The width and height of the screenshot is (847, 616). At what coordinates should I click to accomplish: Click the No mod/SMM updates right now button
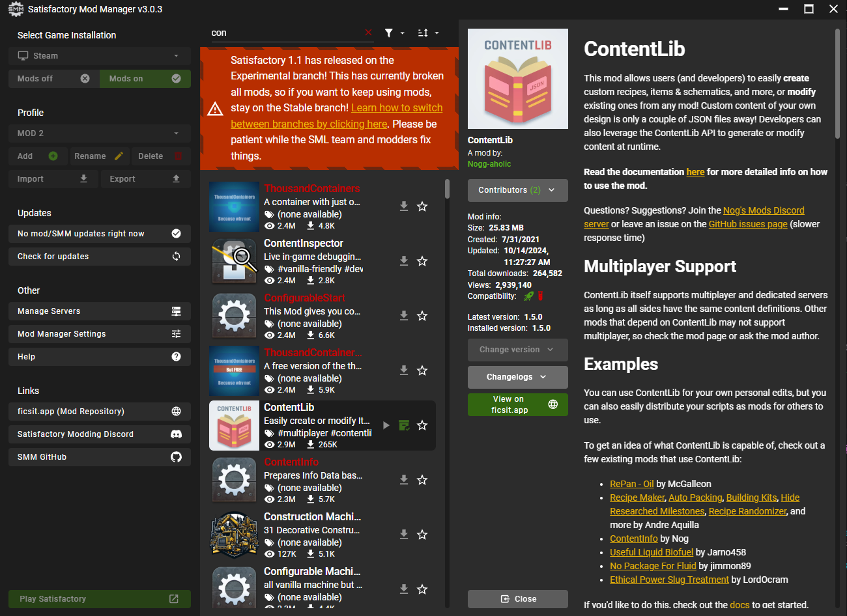[100, 234]
